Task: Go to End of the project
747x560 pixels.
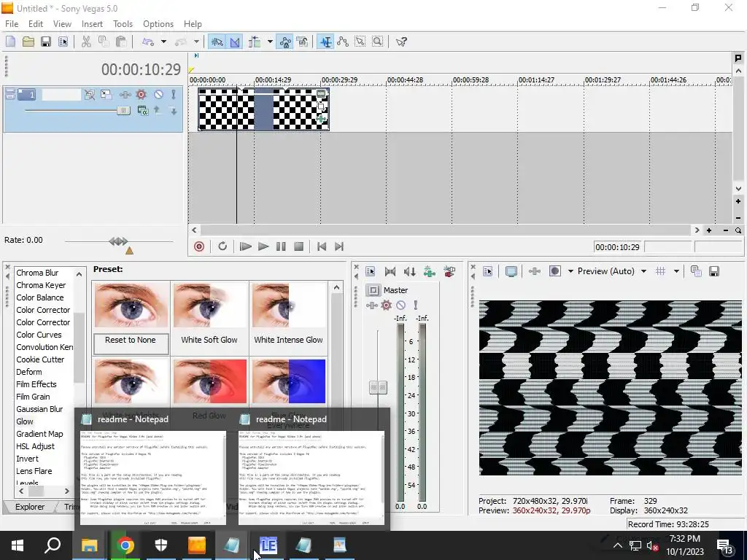Action: (x=339, y=246)
